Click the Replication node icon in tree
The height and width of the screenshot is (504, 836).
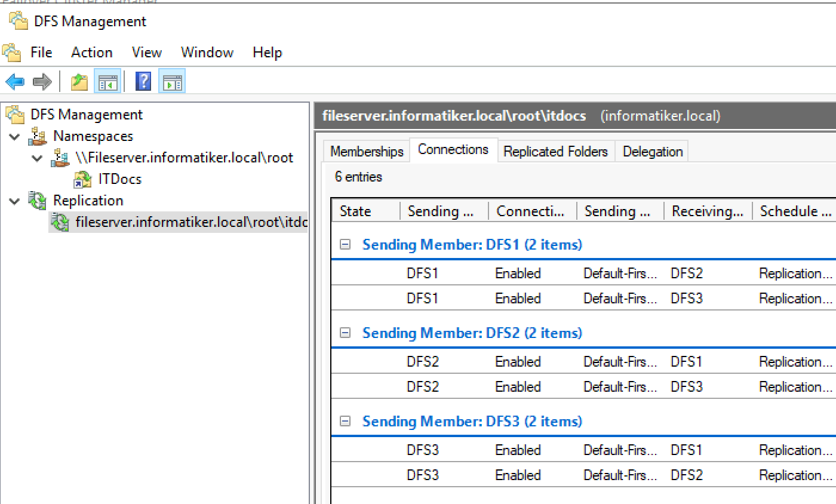coord(38,201)
